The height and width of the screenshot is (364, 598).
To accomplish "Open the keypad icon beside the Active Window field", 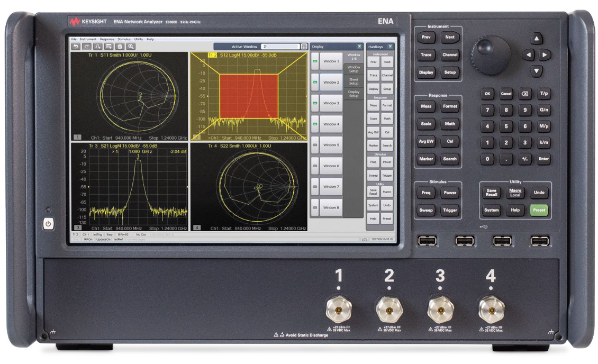I will (x=304, y=47).
